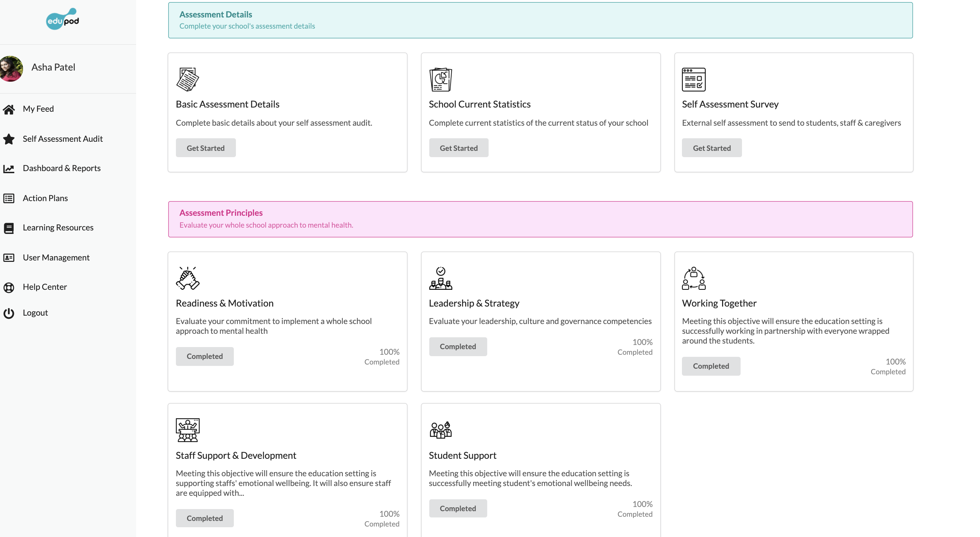
Task: Click the Leadership & Strategy competency icon
Action: [441, 278]
